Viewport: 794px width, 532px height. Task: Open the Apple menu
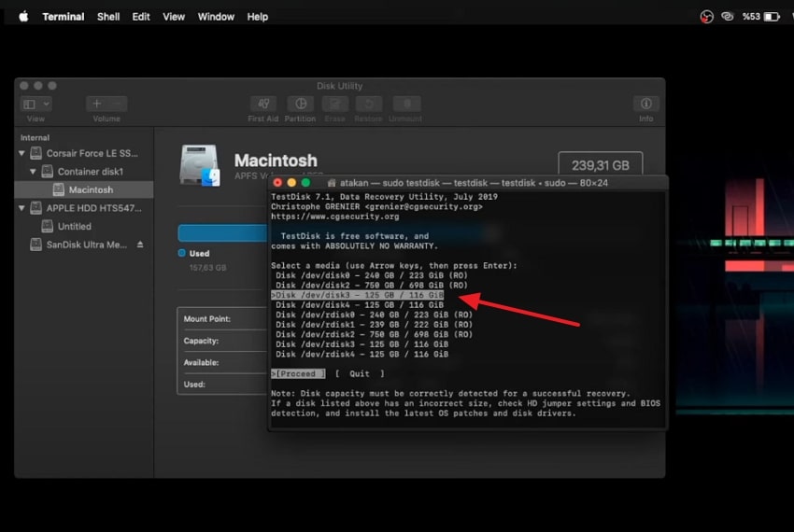[23, 17]
